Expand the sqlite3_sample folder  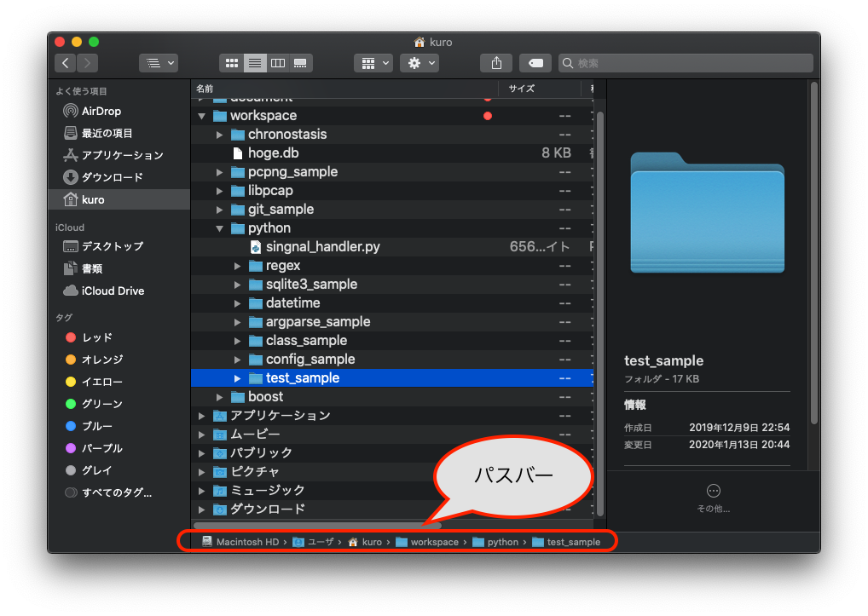click(238, 285)
